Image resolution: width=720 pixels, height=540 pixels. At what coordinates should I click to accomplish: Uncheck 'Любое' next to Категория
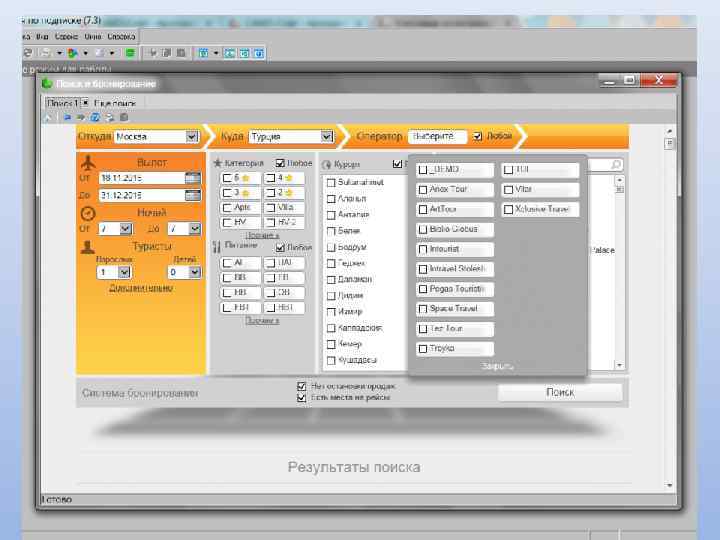click(x=280, y=163)
